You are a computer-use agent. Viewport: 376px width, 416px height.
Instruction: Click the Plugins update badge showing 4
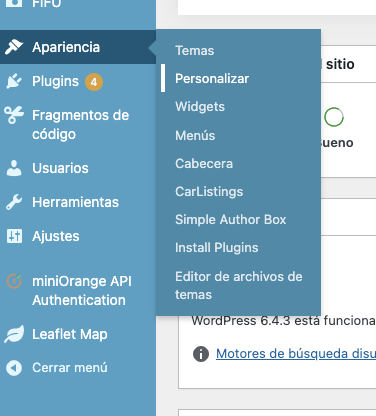pos(94,82)
